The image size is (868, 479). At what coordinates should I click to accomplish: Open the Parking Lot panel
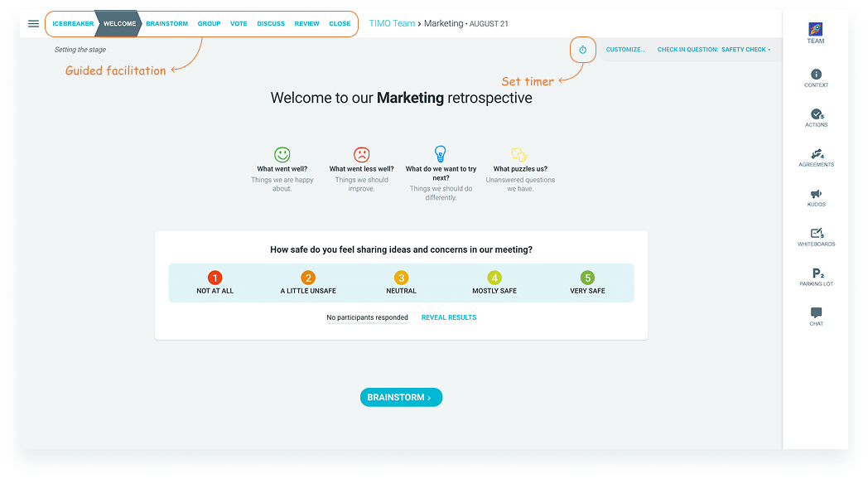tap(817, 277)
